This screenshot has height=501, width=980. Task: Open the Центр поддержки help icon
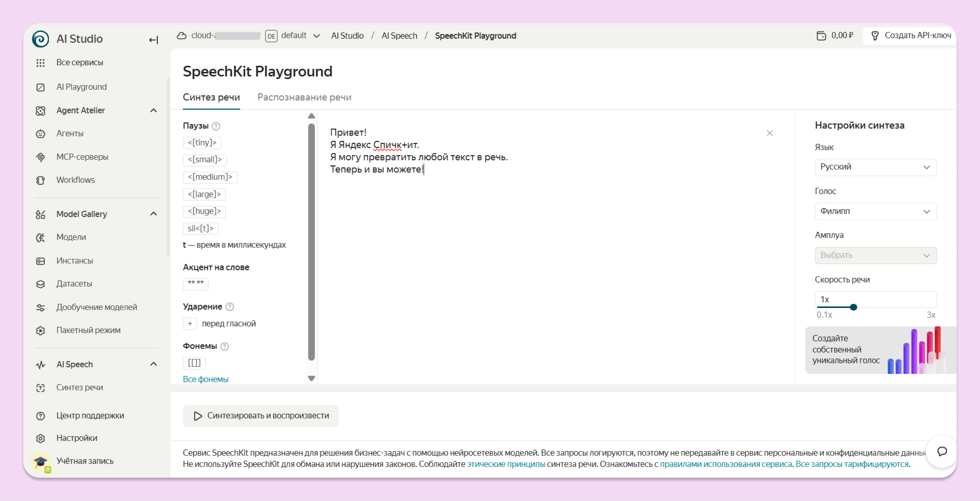[x=40, y=416]
